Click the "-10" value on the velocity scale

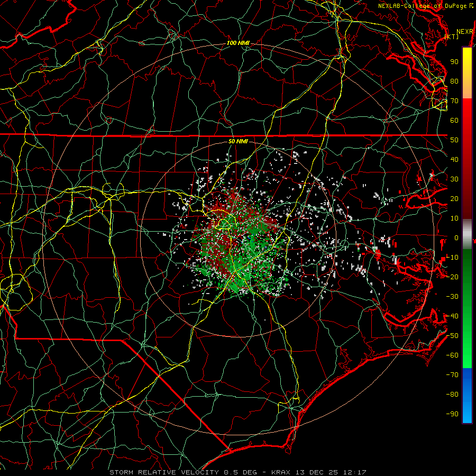452,258
